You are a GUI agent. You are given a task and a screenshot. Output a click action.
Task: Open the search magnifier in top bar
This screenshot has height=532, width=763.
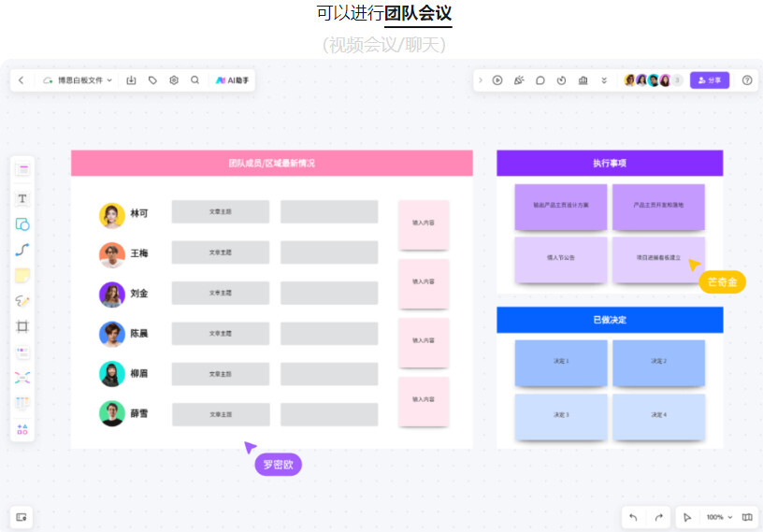tap(194, 80)
